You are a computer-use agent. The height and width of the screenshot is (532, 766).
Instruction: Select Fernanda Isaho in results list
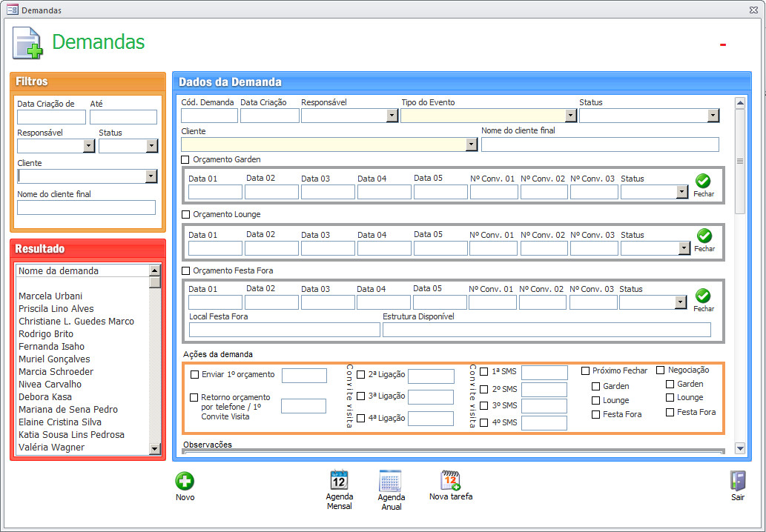click(51, 347)
